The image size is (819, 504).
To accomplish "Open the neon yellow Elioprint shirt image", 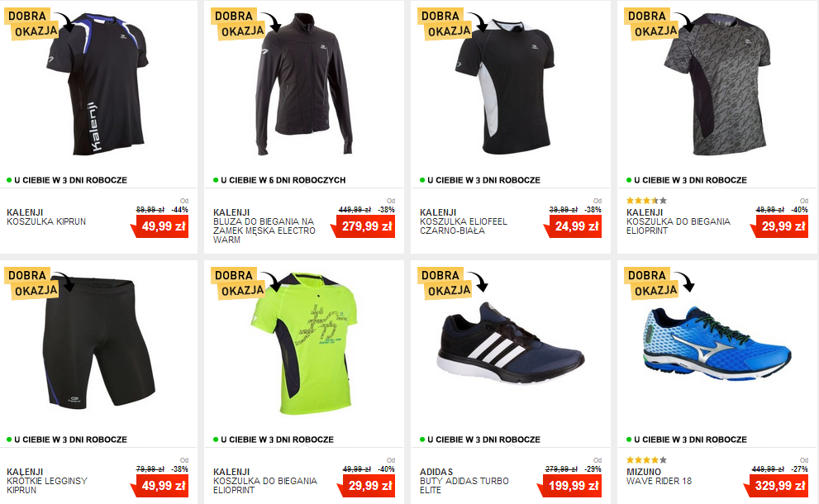I will pyautogui.click(x=304, y=344).
